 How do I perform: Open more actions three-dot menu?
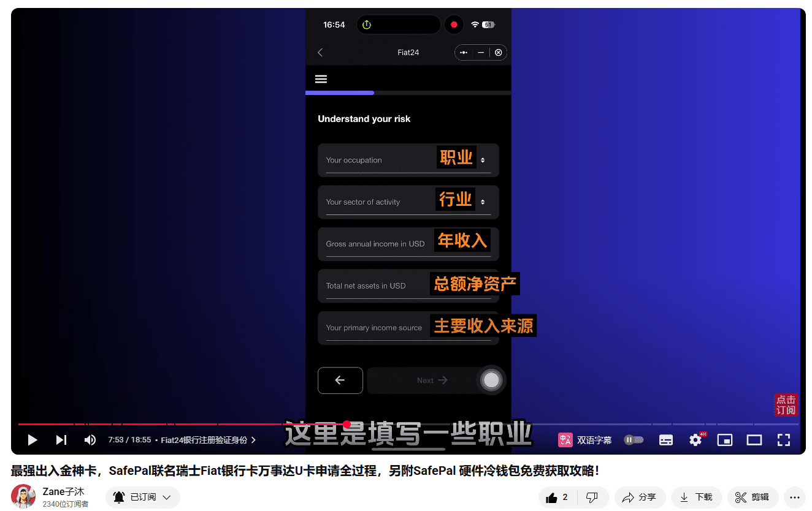pyautogui.click(x=795, y=498)
